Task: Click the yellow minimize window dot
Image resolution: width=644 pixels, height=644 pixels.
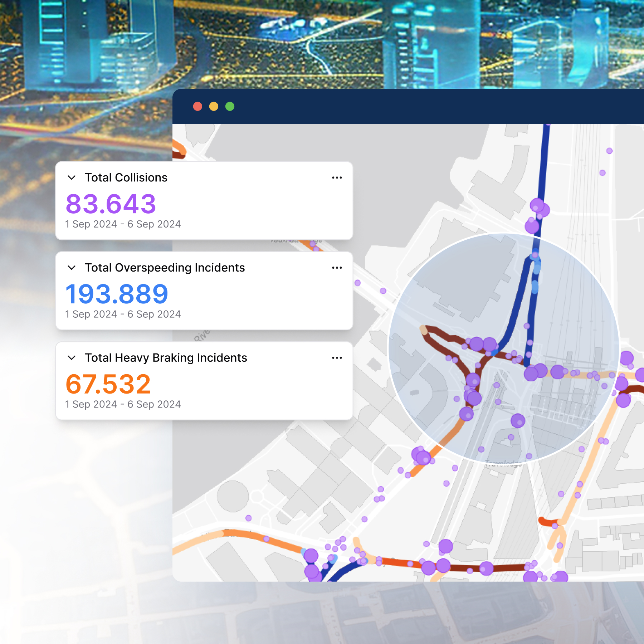Action: 214,106
